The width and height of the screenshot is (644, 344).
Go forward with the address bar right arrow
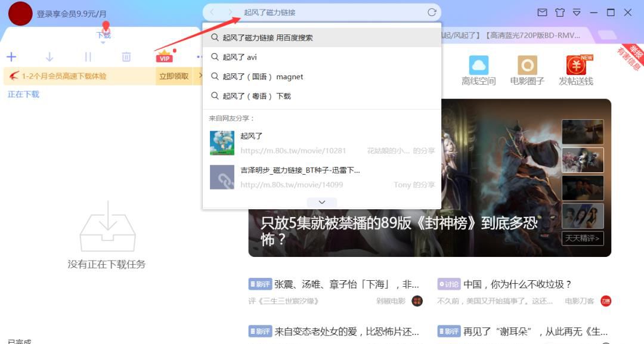click(x=230, y=13)
